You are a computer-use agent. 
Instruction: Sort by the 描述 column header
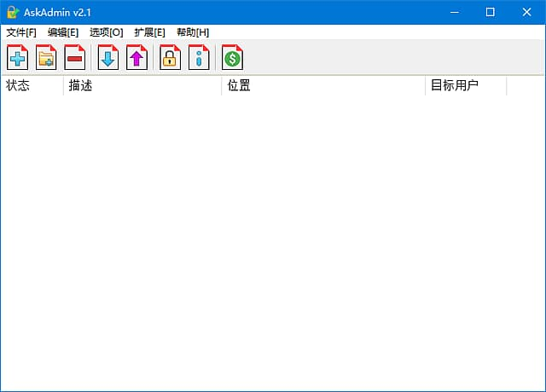coord(142,86)
